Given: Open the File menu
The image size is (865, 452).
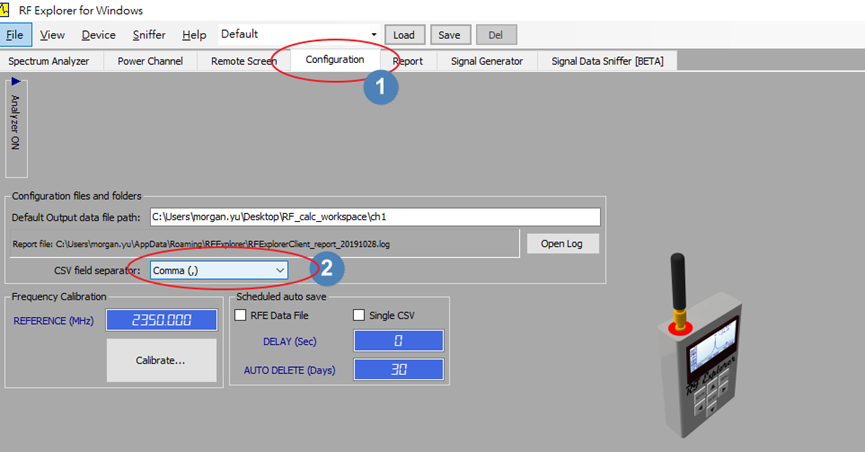Looking at the screenshot, I should 15,35.
